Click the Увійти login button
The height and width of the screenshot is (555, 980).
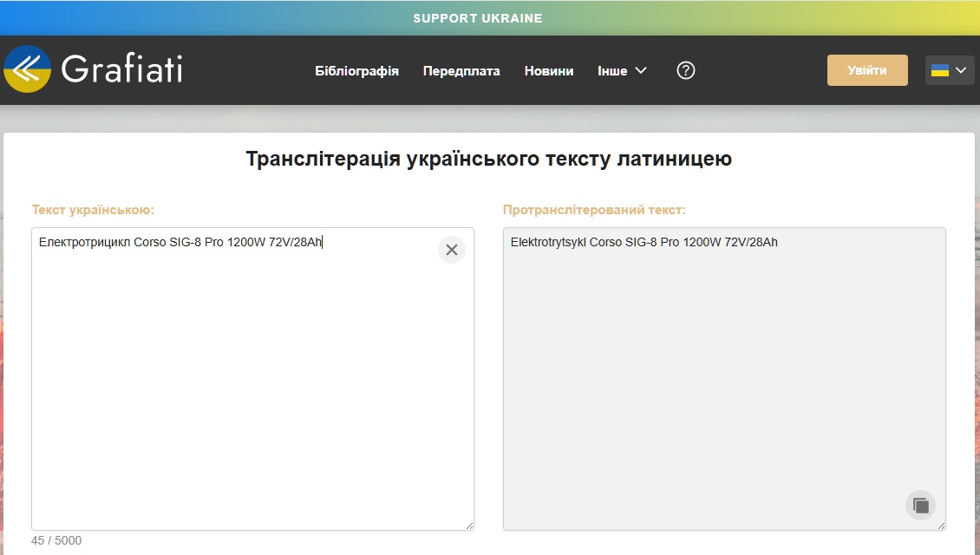tap(867, 70)
